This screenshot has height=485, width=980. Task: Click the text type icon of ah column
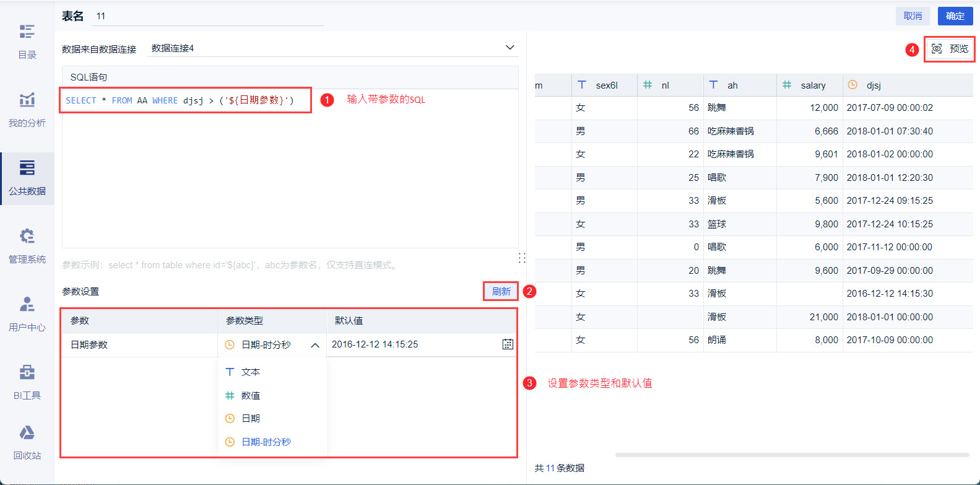tap(714, 85)
